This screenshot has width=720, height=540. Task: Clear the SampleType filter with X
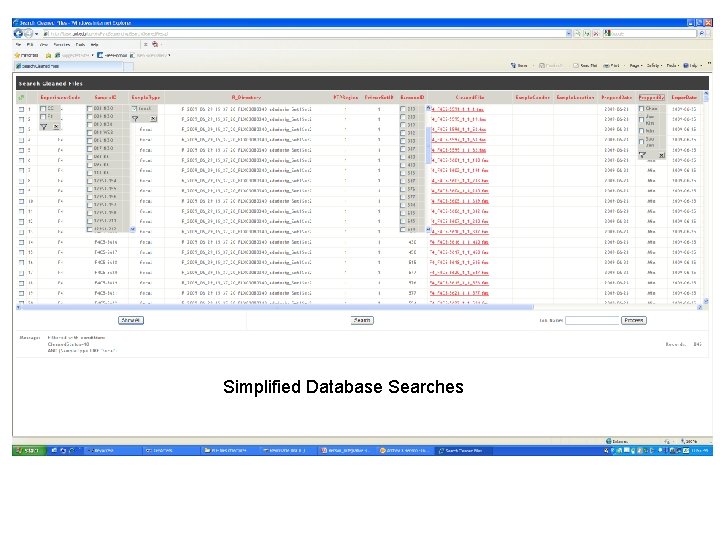(153, 119)
